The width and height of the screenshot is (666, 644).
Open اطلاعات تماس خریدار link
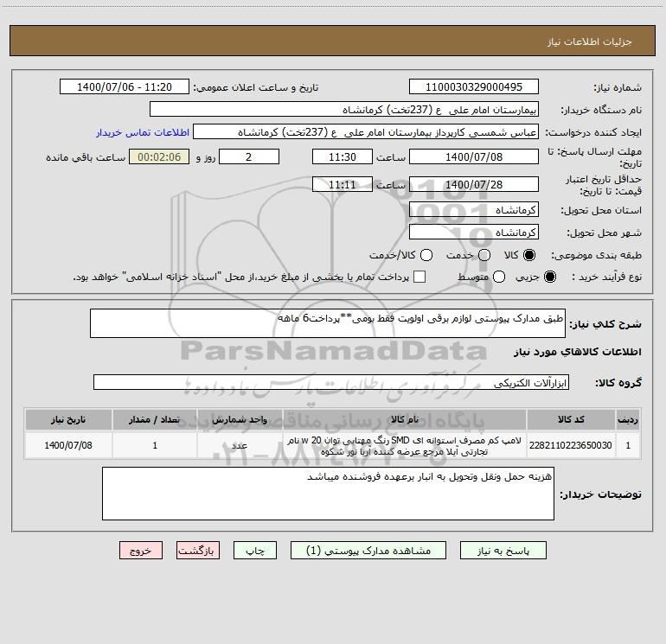(x=143, y=132)
